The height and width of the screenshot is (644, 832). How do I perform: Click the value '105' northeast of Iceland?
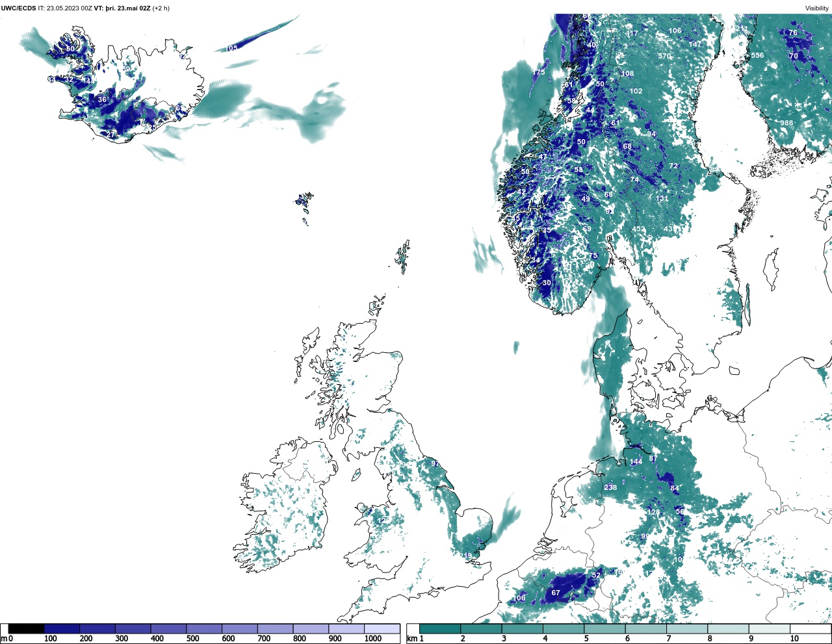231,49
